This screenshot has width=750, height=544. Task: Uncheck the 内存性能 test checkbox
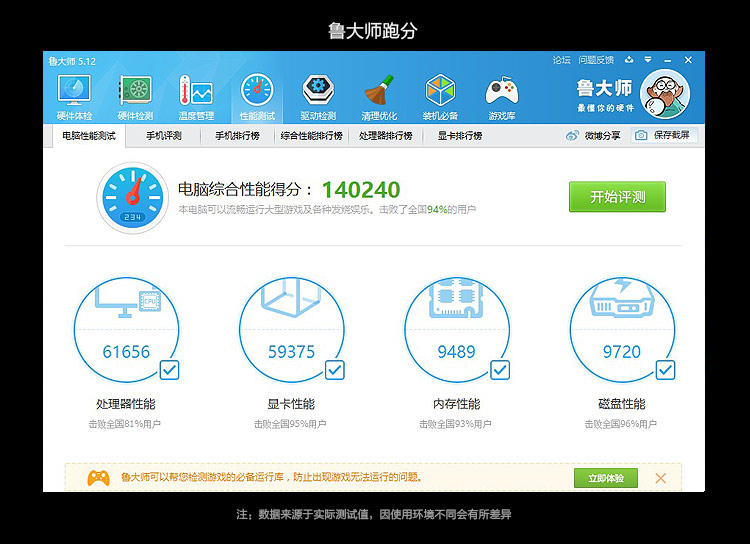pyautogui.click(x=500, y=370)
